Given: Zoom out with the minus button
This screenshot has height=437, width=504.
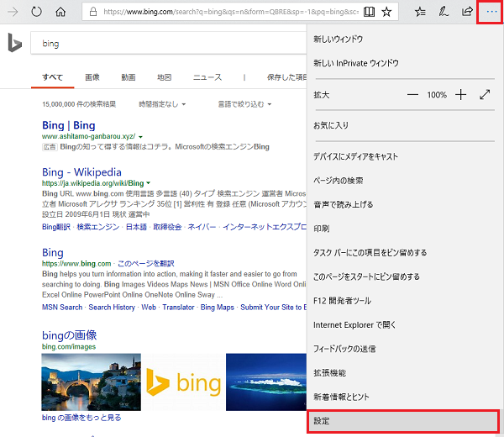Looking at the screenshot, I should point(412,95).
